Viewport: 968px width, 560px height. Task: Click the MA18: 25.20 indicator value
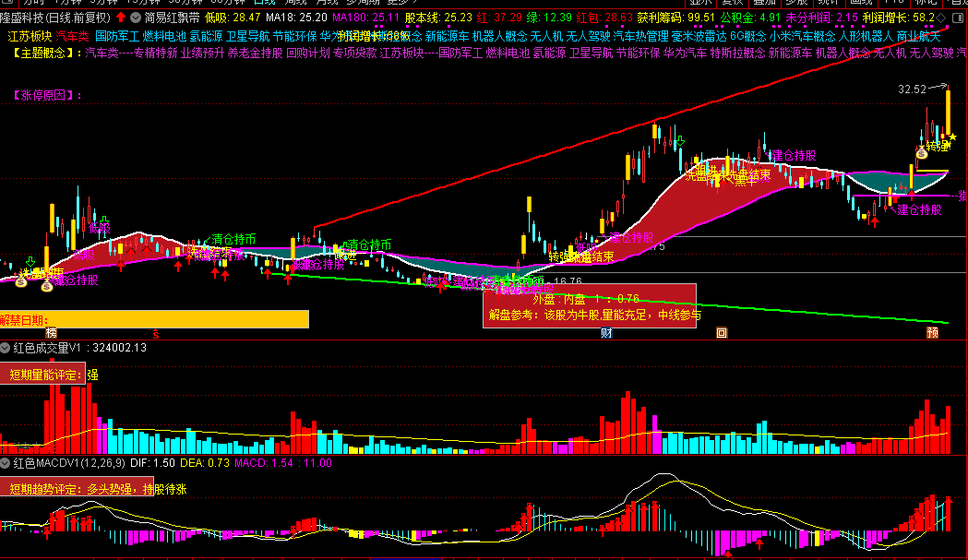(x=296, y=18)
